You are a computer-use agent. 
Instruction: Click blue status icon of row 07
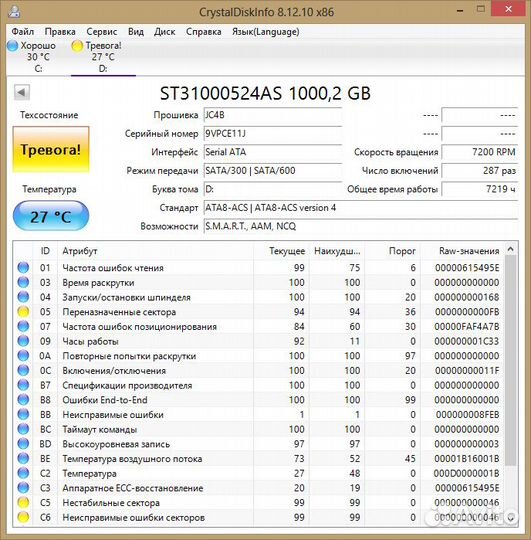click(x=23, y=326)
